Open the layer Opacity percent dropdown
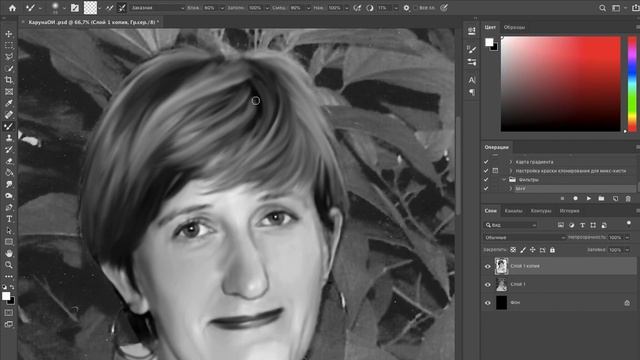 pyautogui.click(x=627, y=238)
